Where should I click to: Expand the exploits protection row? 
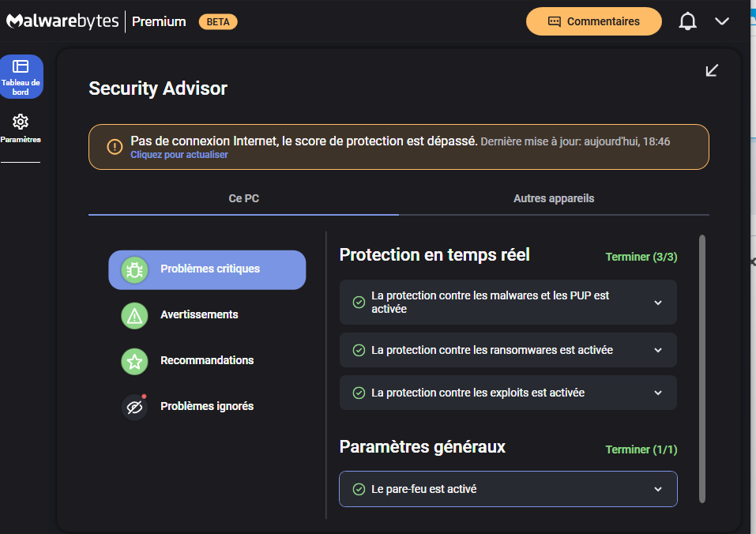click(x=508, y=393)
